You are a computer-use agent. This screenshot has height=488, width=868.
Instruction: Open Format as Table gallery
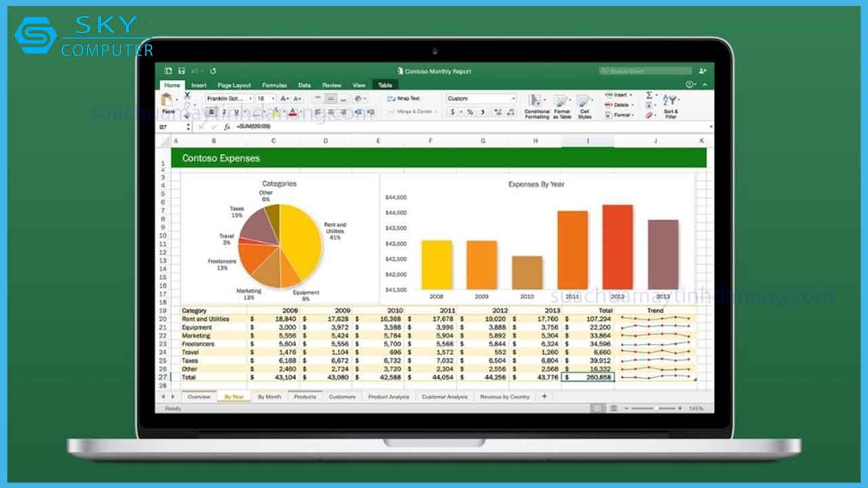pos(561,106)
